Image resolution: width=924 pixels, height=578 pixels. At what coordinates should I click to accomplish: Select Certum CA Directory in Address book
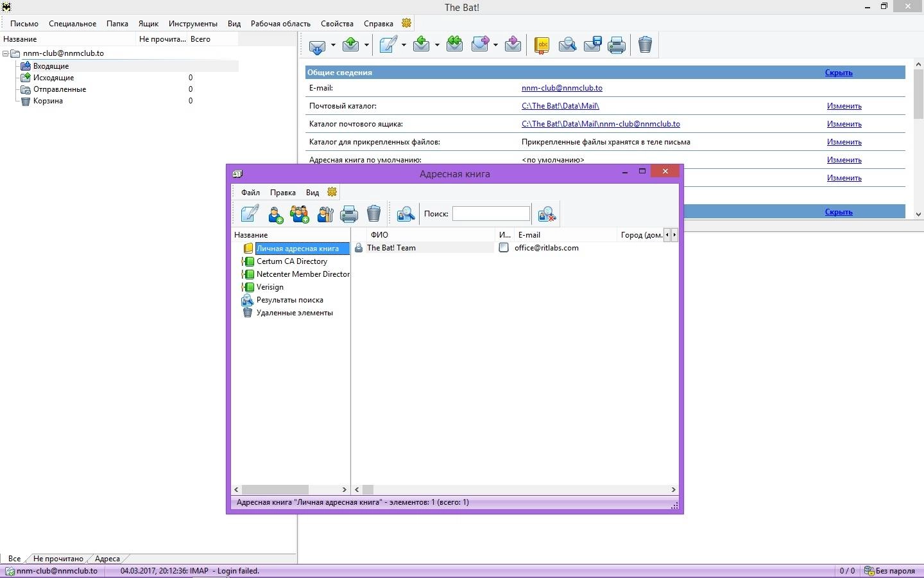point(292,261)
